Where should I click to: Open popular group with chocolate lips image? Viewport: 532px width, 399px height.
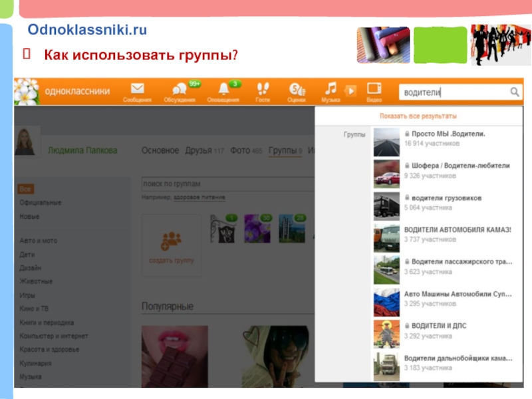175,356
